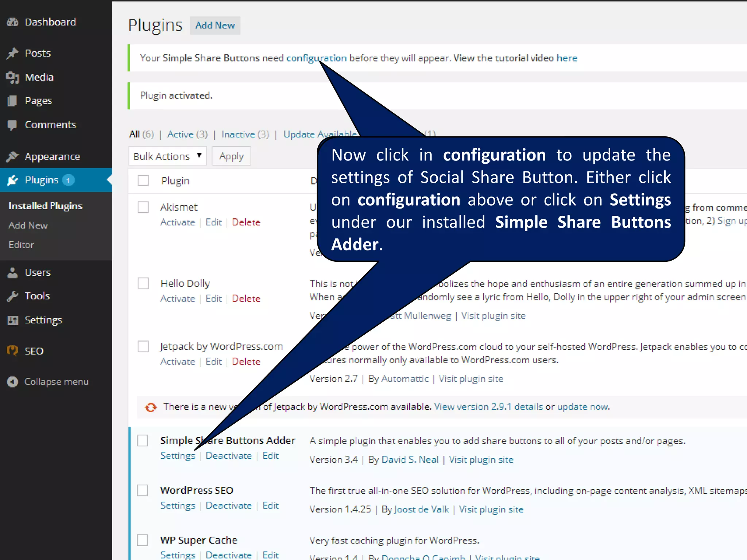
Task: Check the Hello Dolly plugin checkbox
Action: pyautogui.click(x=143, y=283)
